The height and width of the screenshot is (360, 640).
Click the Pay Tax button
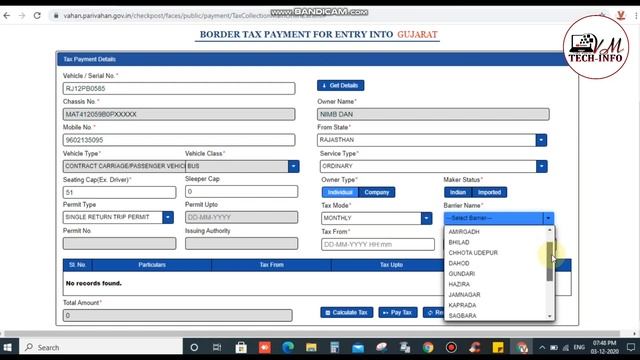[398, 313]
